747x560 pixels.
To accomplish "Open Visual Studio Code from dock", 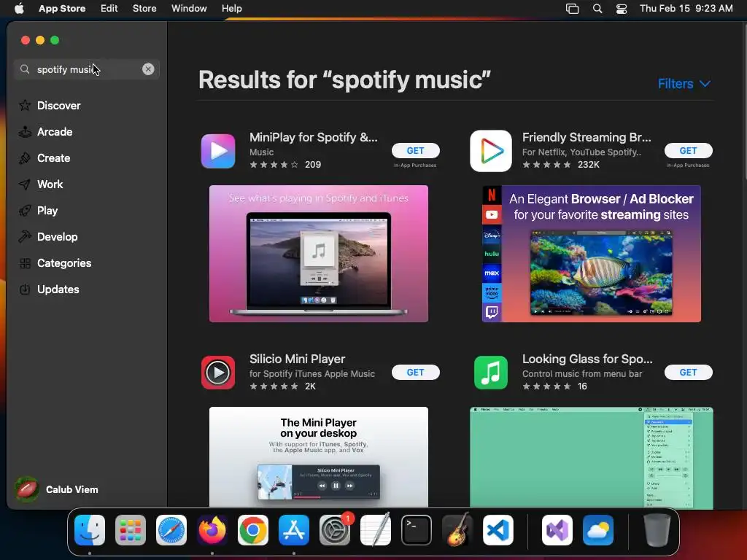I will pyautogui.click(x=498, y=530).
